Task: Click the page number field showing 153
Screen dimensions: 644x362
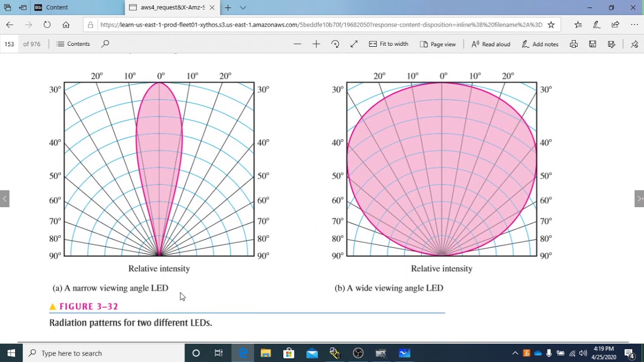Action: 9,44
